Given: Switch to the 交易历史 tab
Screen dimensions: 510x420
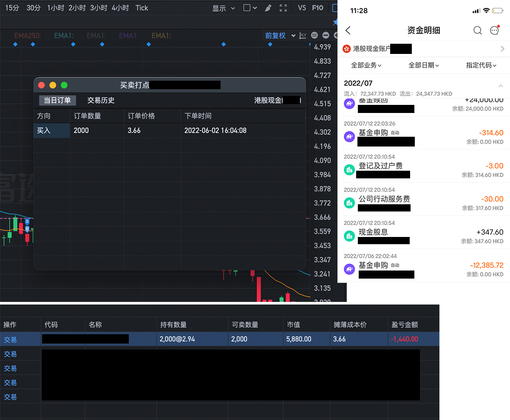Looking at the screenshot, I should click(100, 100).
